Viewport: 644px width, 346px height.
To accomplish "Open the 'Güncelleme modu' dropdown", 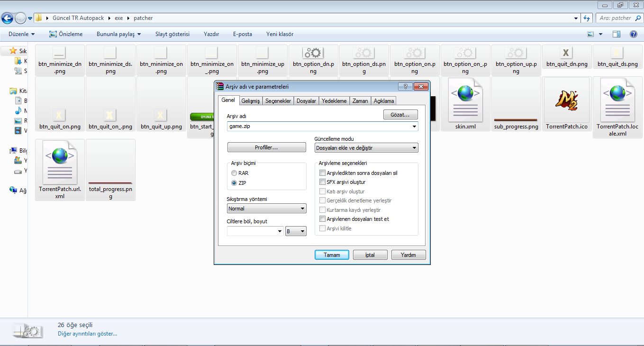I will click(366, 148).
